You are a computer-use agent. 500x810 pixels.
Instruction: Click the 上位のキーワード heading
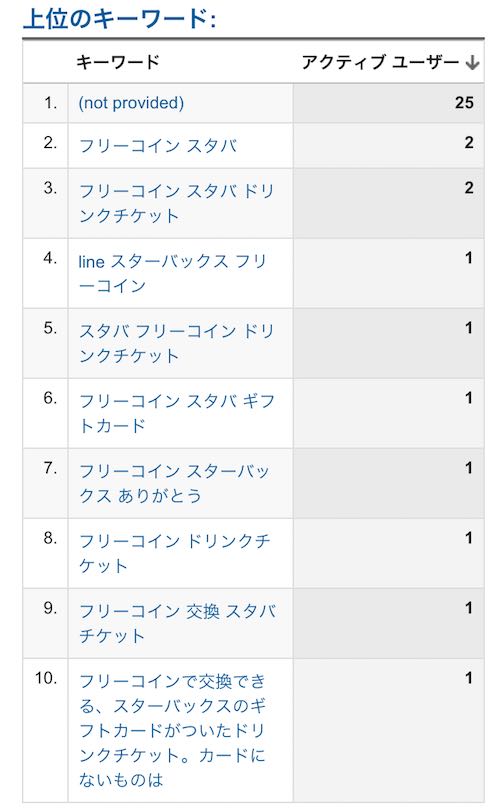[119, 19]
